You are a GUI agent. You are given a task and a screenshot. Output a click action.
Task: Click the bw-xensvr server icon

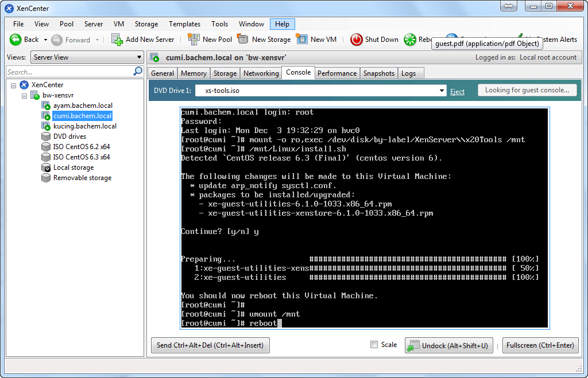[35, 95]
